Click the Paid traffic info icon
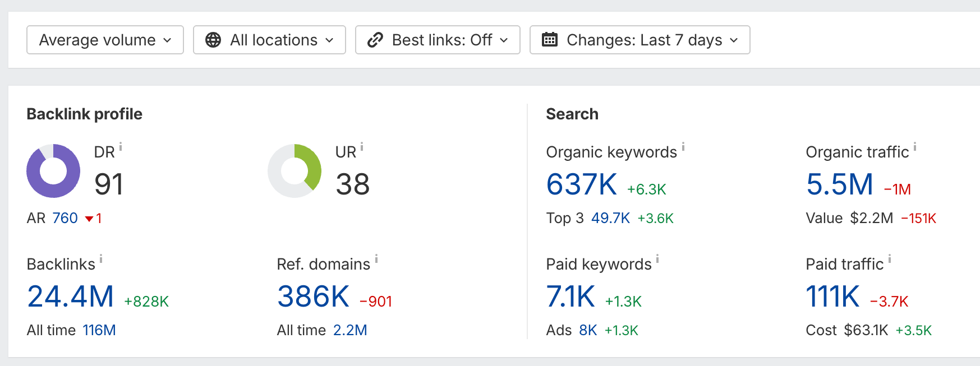The width and height of the screenshot is (980, 366). (891, 258)
